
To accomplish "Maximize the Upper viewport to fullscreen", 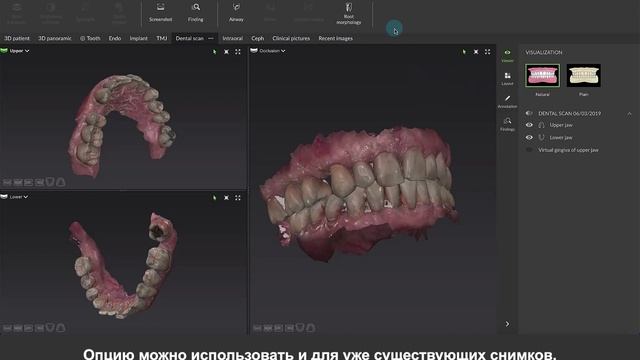I will click(x=238, y=52).
